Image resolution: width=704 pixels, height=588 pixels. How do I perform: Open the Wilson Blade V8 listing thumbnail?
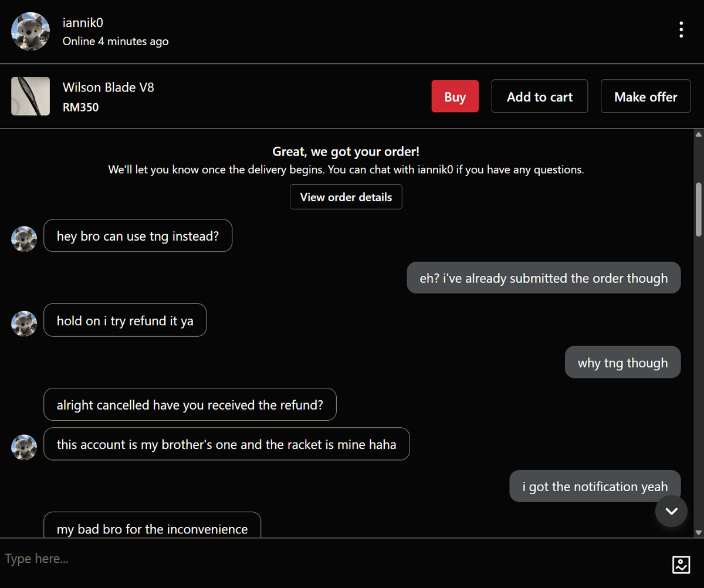point(30,96)
